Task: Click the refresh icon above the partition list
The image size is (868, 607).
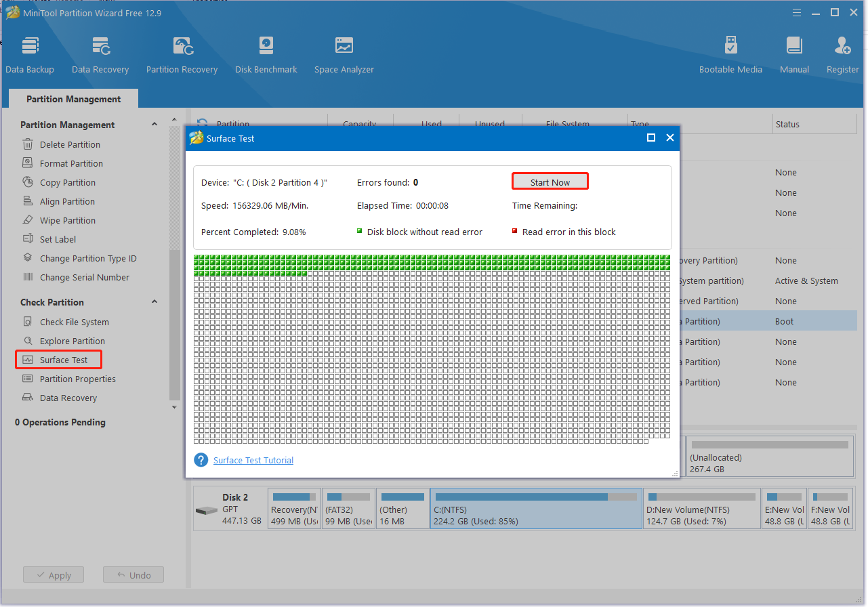Action: 202,123
